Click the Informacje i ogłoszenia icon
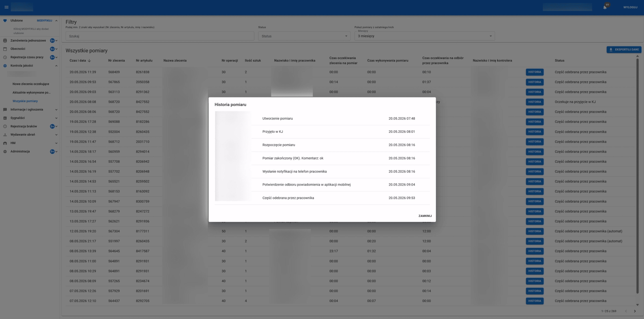This screenshot has height=319, width=644. click(x=5, y=110)
